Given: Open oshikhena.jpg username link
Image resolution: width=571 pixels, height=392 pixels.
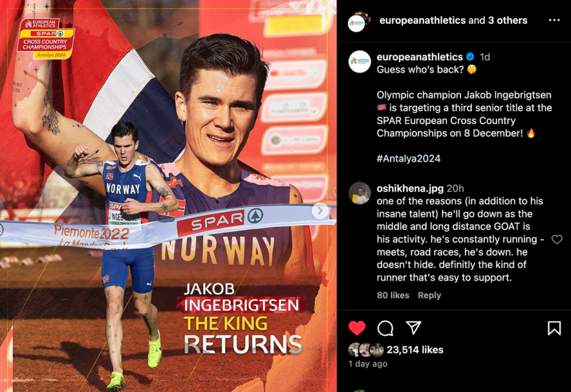Looking at the screenshot, I should tap(410, 188).
